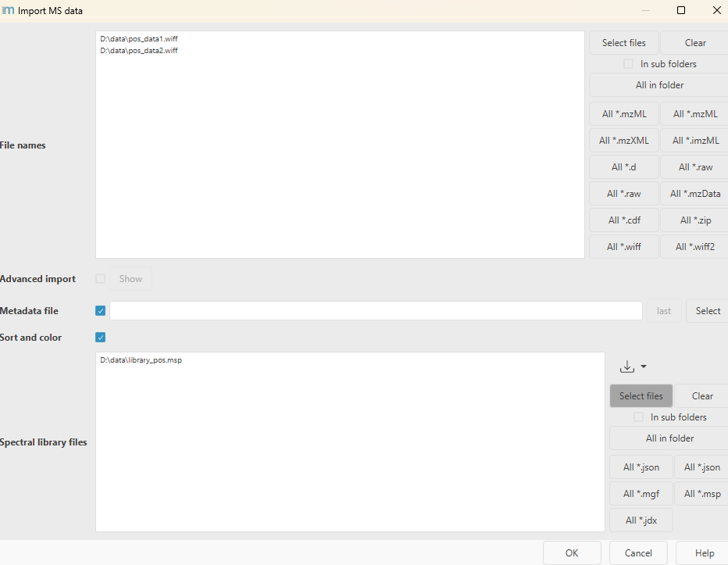Click All *.json directly above All *.msp

click(x=702, y=467)
